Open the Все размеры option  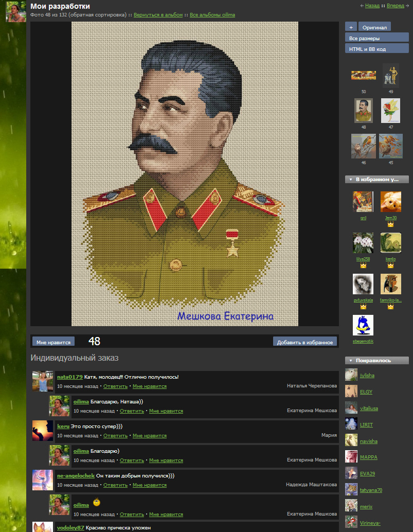376,38
